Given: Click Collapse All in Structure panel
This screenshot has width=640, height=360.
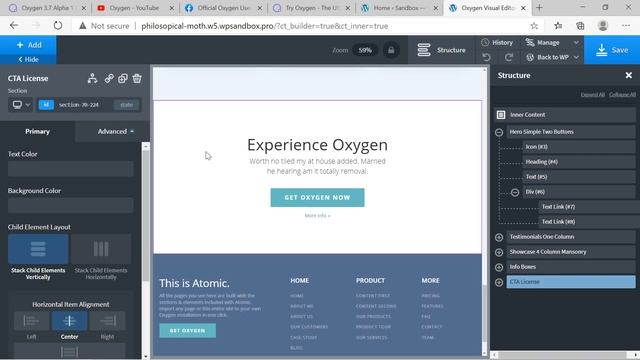Looking at the screenshot, I should [x=622, y=95].
